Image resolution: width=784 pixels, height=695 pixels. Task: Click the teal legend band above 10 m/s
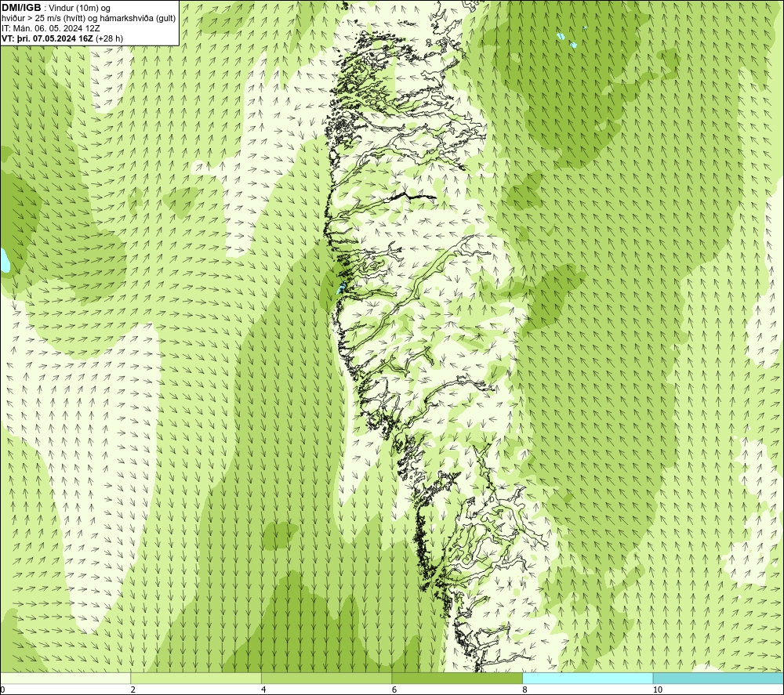tap(718, 678)
